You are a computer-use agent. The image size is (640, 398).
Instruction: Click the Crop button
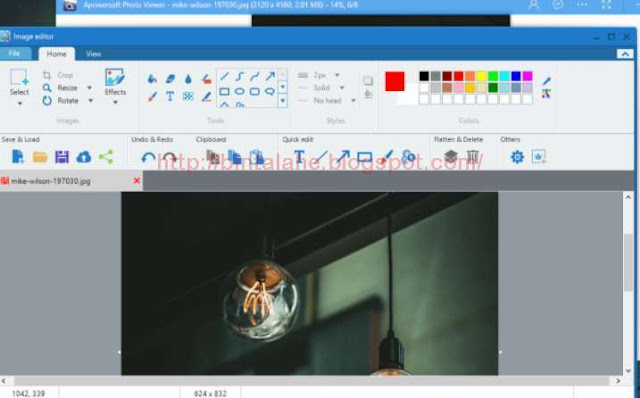pyautogui.click(x=58, y=75)
